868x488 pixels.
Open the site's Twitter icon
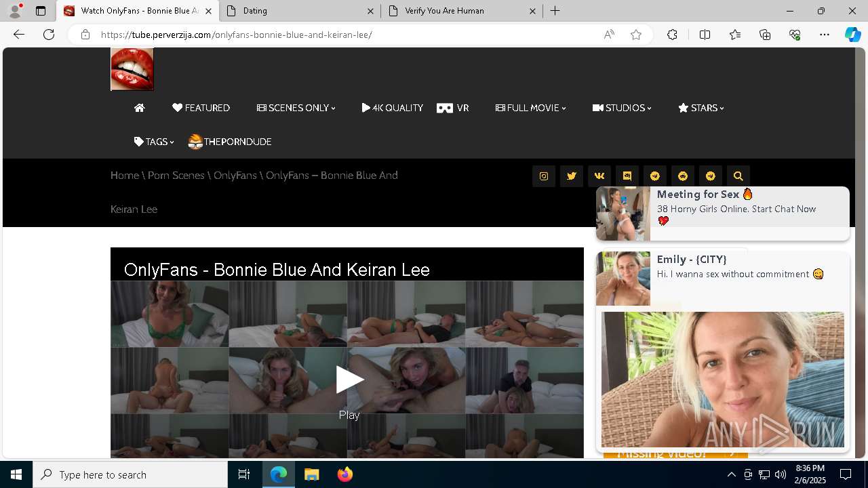572,176
